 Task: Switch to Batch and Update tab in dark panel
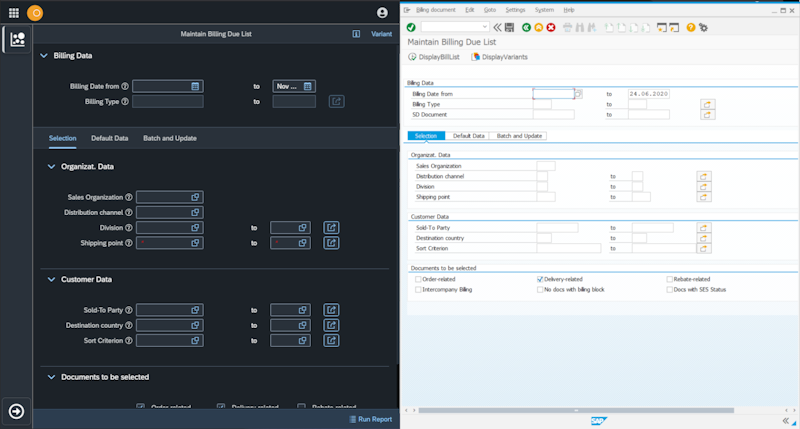click(169, 138)
